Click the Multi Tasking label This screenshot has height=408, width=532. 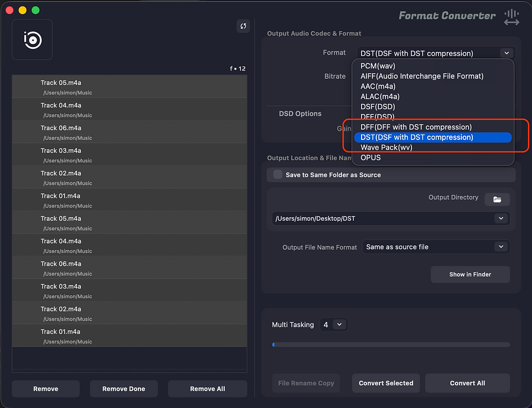pos(293,324)
